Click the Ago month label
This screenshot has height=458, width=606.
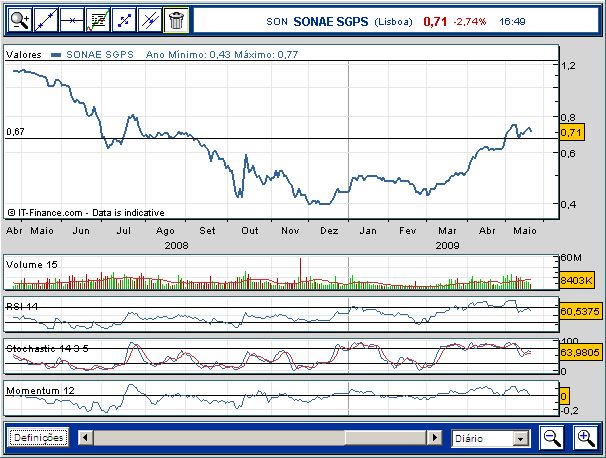tap(165, 231)
